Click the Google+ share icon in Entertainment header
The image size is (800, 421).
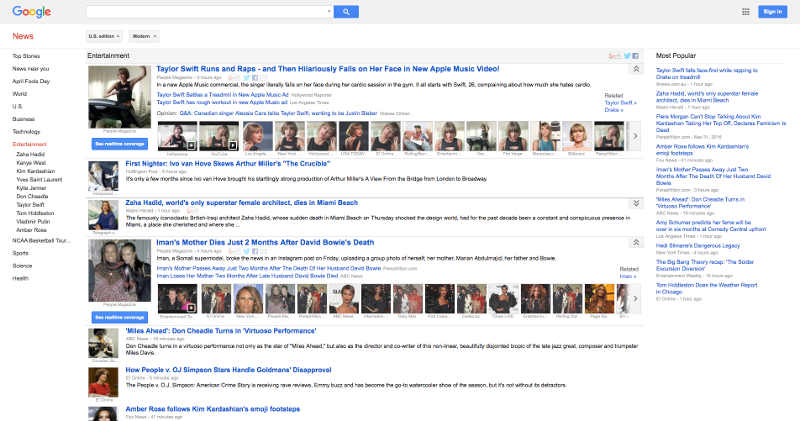[615, 56]
